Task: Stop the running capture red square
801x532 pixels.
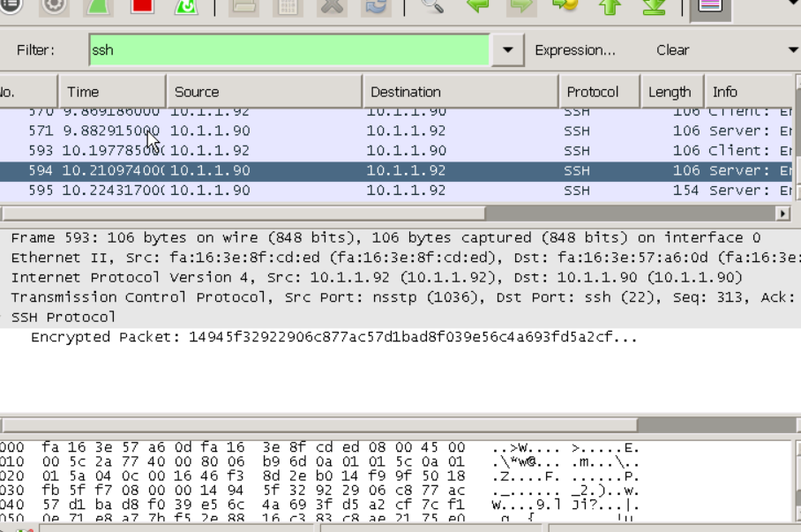Action: coord(142,5)
